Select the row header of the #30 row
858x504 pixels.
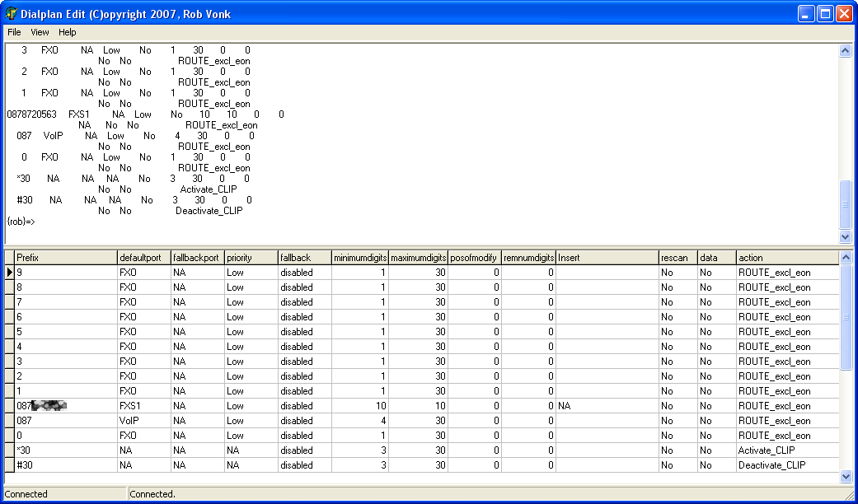[x=9, y=464]
